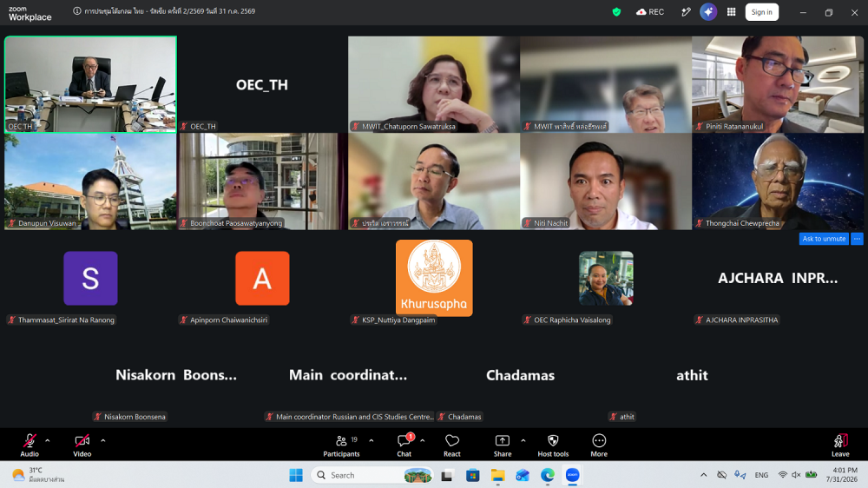Open the React heart menu

[x=451, y=445]
